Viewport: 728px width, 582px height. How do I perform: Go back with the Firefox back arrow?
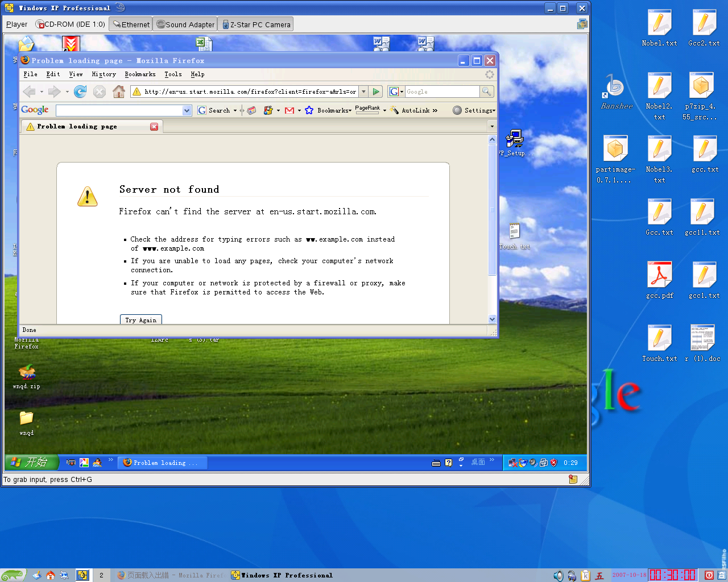pos(29,92)
